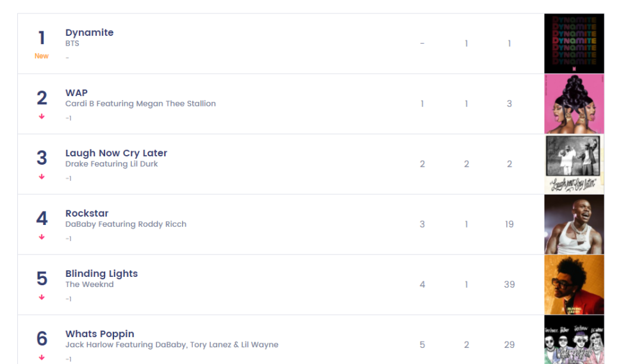Select the Blinding Lights song title
This screenshot has height=364, width=619.
pyautogui.click(x=101, y=274)
